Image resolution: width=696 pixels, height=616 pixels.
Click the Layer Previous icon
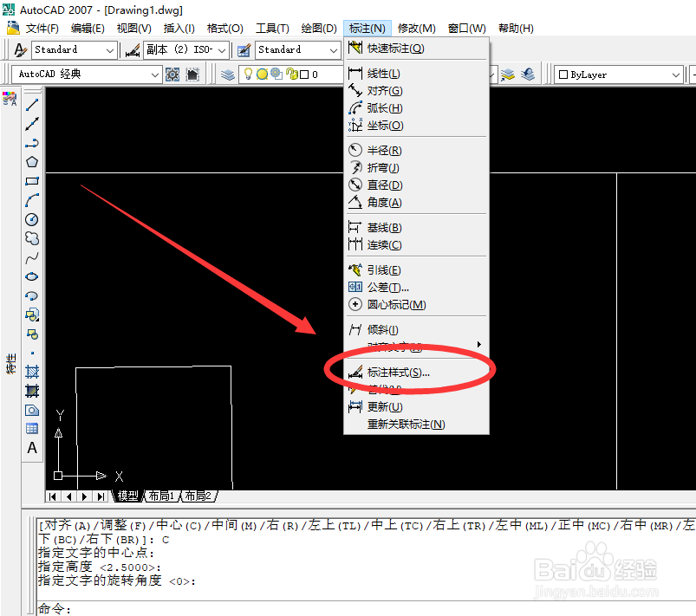(x=528, y=75)
